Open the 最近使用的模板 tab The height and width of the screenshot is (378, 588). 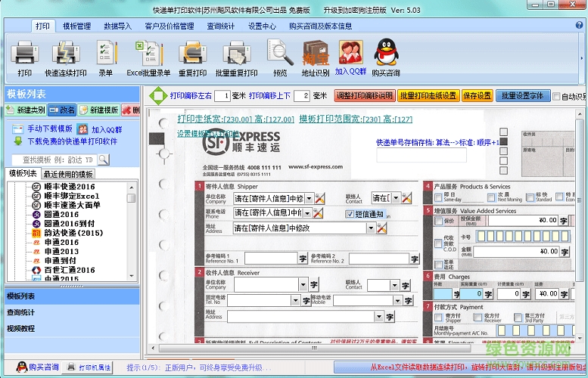click(68, 174)
